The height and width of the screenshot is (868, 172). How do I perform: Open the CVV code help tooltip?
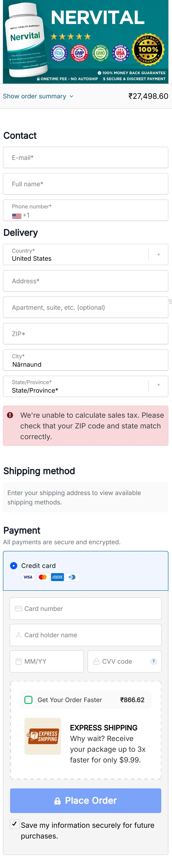tap(153, 661)
